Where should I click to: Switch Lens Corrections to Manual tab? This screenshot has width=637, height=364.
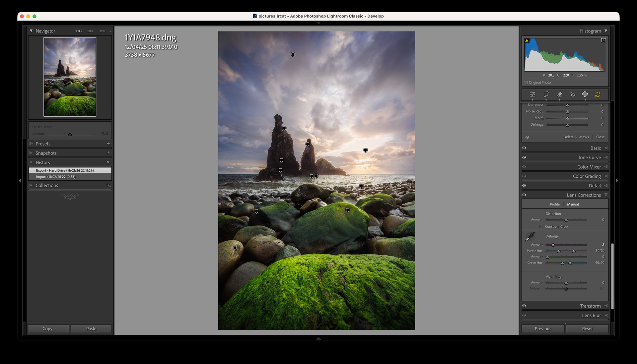coord(573,204)
